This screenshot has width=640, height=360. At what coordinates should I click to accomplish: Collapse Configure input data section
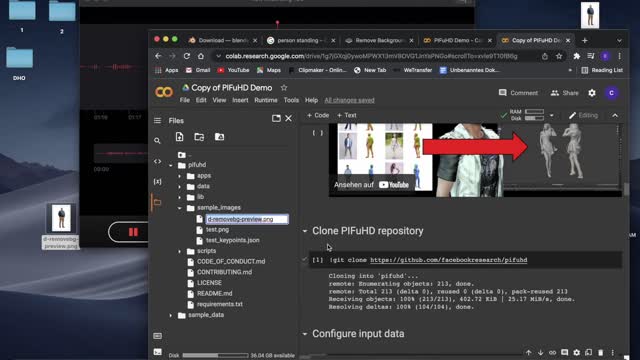tap(304, 334)
